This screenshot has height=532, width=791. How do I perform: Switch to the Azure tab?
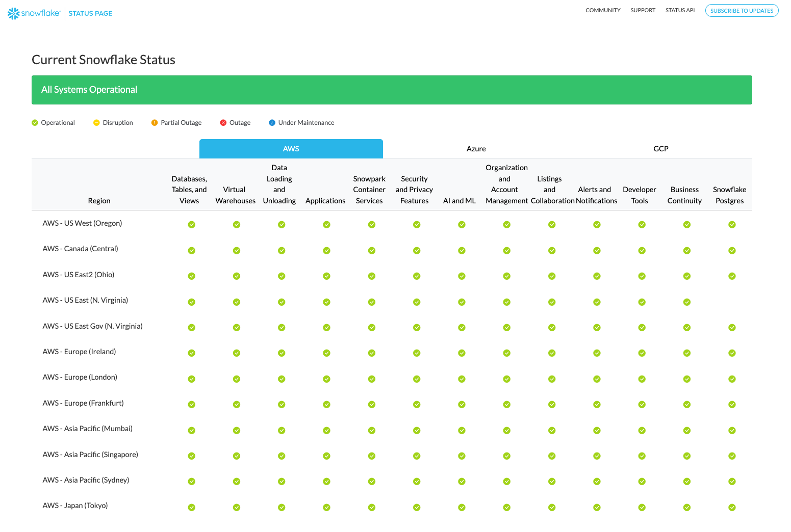[476, 149]
